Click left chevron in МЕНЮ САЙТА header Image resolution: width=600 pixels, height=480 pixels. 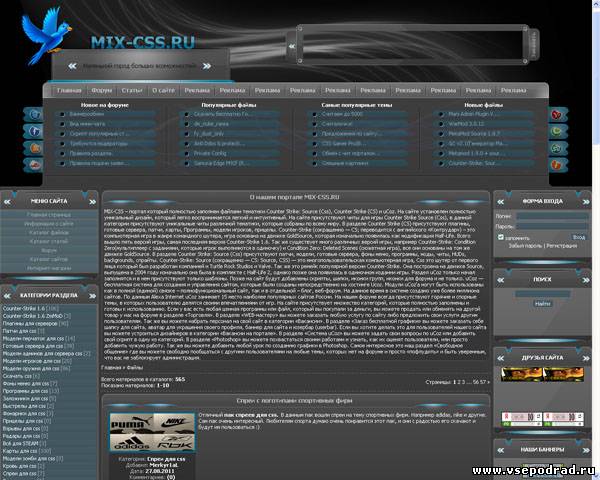point(7,202)
